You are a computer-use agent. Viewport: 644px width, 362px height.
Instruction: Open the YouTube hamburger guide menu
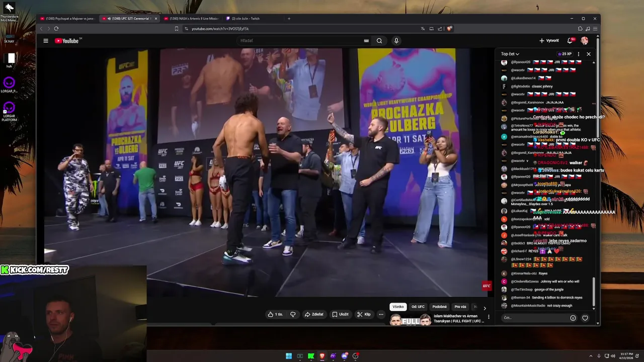click(x=46, y=41)
